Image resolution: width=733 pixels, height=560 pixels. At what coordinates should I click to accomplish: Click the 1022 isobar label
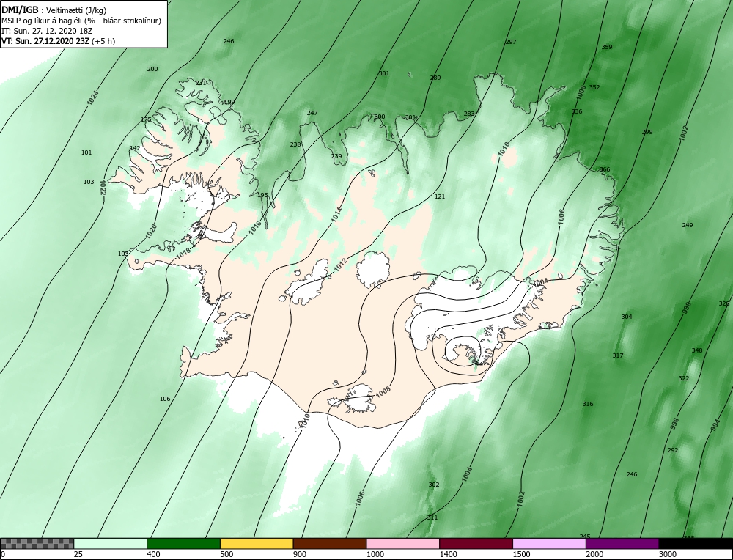(x=103, y=188)
